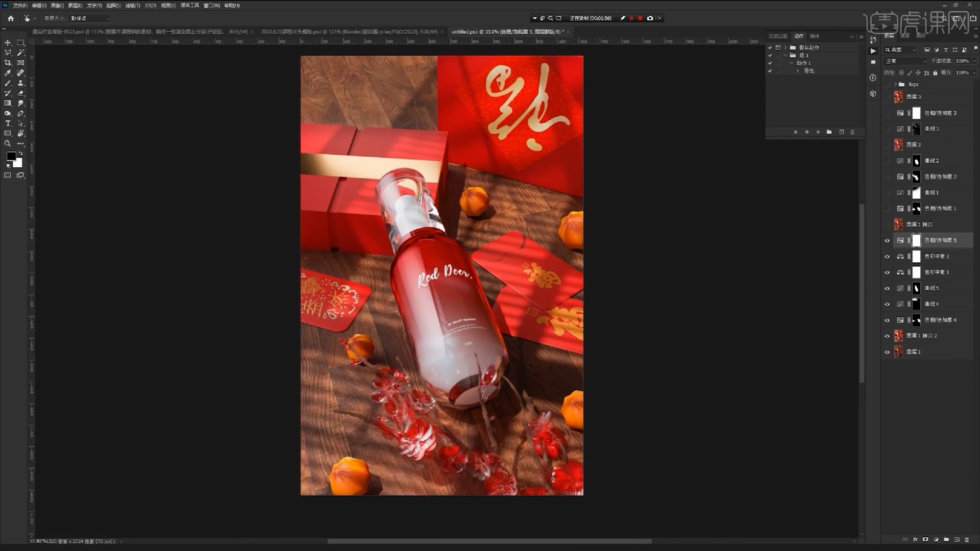Stop action recording in Actions panel
The width and height of the screenshot is (980, 551).
click(796, 132)
